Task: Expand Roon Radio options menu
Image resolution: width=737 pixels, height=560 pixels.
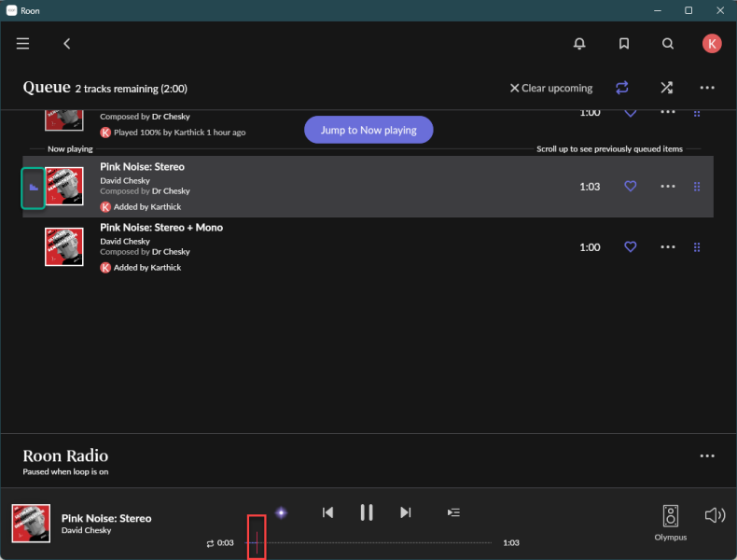Action: click(x=707, y=456)
